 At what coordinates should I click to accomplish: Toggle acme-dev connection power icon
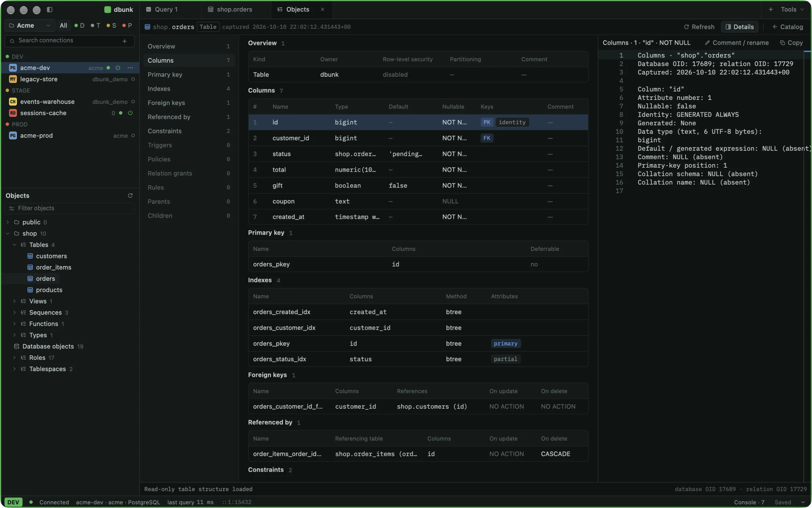118,68
